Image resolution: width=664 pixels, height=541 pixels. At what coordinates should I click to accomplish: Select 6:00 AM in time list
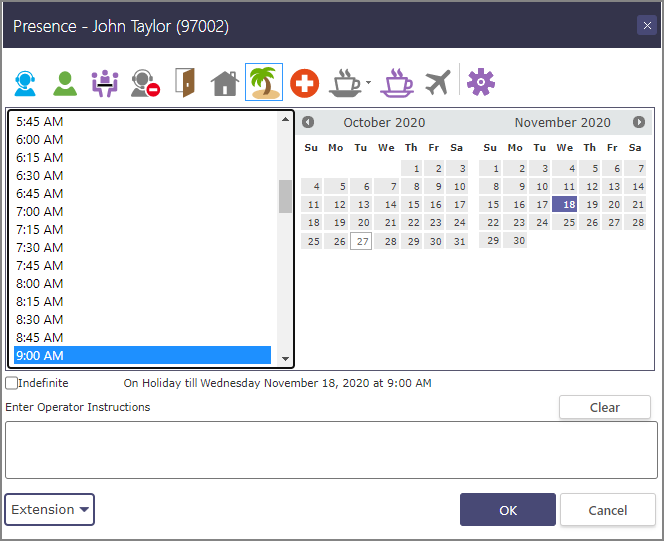click(x=142, y=140)
